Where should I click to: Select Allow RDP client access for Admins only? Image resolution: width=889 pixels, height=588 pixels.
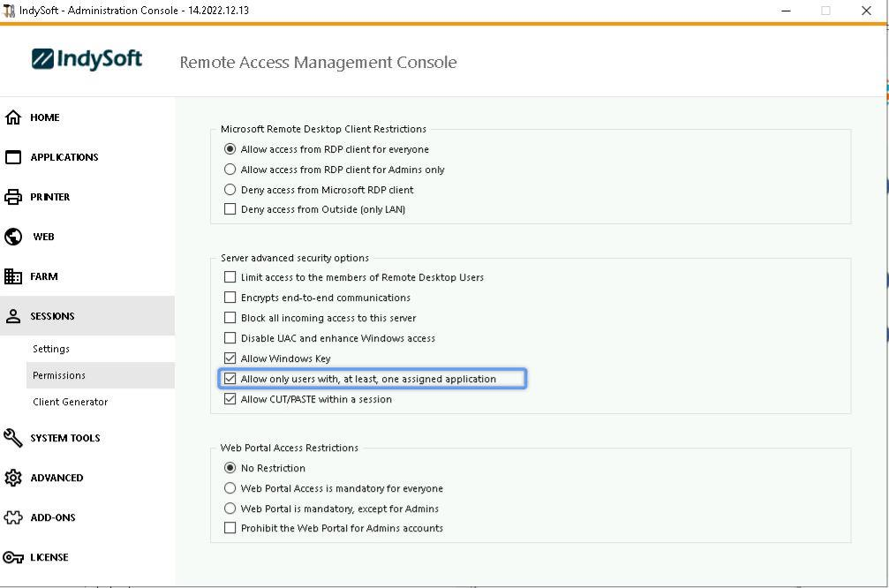tap(230, 169)
